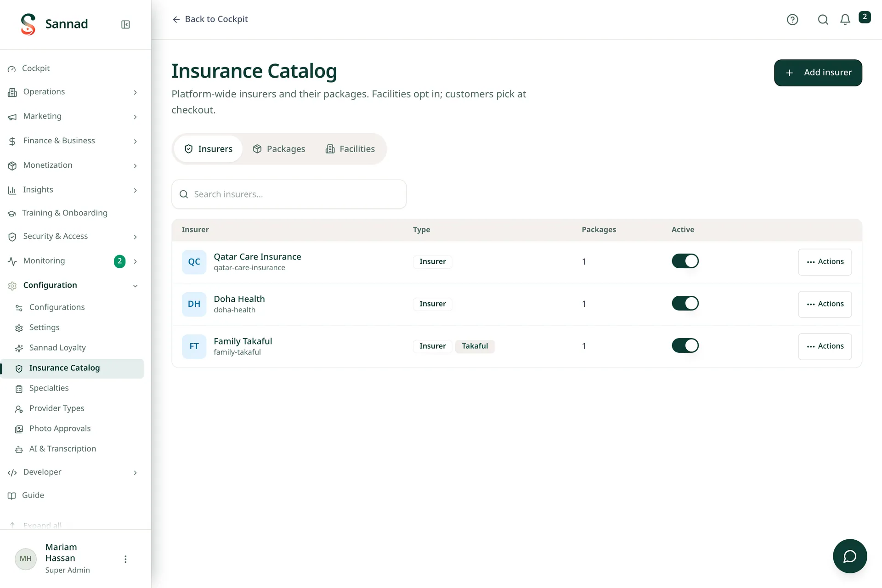
Task: Click the Guide book icon
Action: coord(12,496)
